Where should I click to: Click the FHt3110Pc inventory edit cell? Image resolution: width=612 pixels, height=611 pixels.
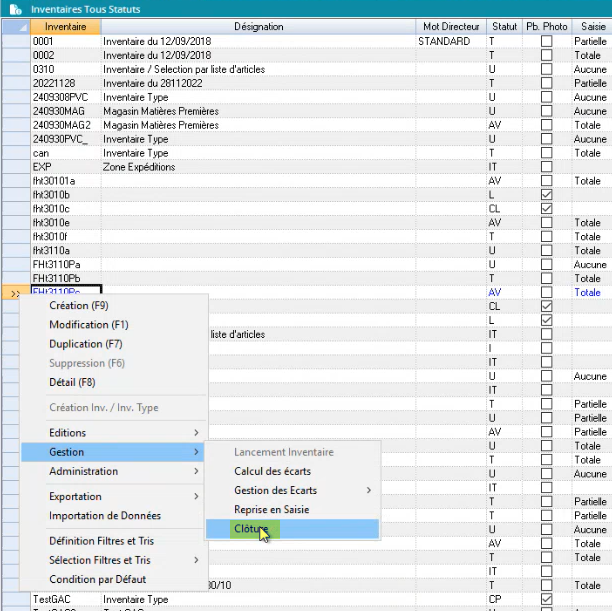[66, 292]
